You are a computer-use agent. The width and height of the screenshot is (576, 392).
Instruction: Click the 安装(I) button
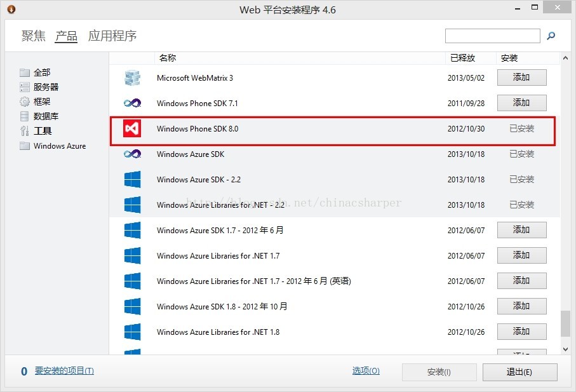[439, 372]
